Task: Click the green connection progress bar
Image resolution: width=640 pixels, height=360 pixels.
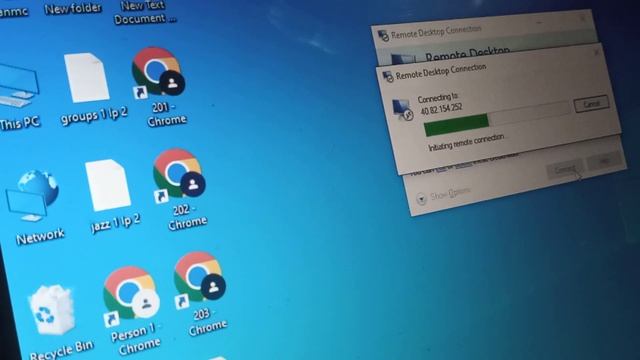Action: pos(457,125)
